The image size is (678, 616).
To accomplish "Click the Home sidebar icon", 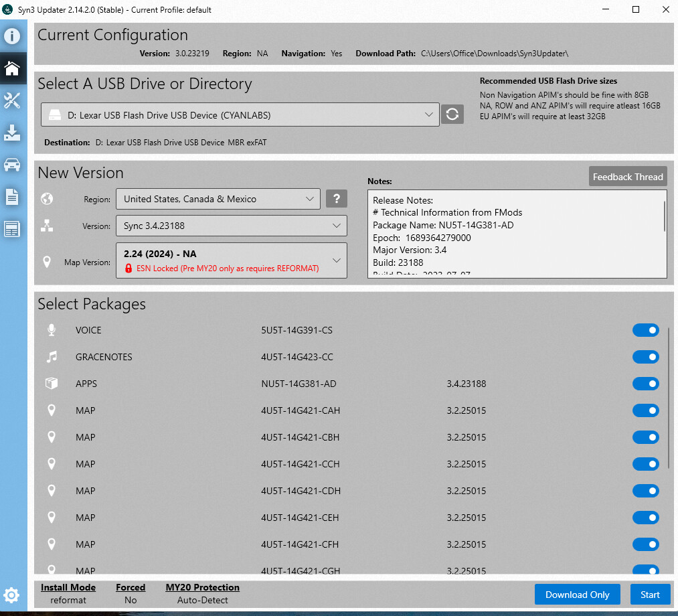I will (13, 68).
